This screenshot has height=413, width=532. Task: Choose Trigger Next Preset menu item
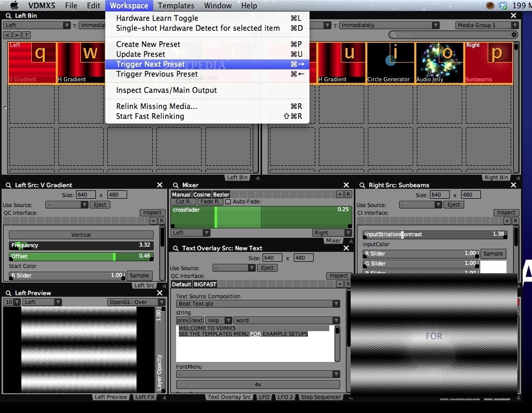click(207, 64)
